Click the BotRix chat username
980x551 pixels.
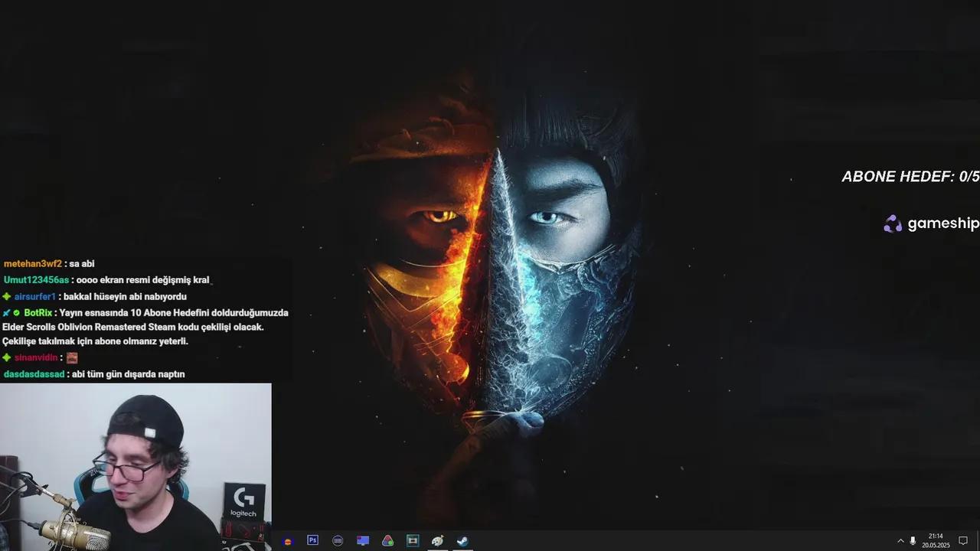pos(38,313)
